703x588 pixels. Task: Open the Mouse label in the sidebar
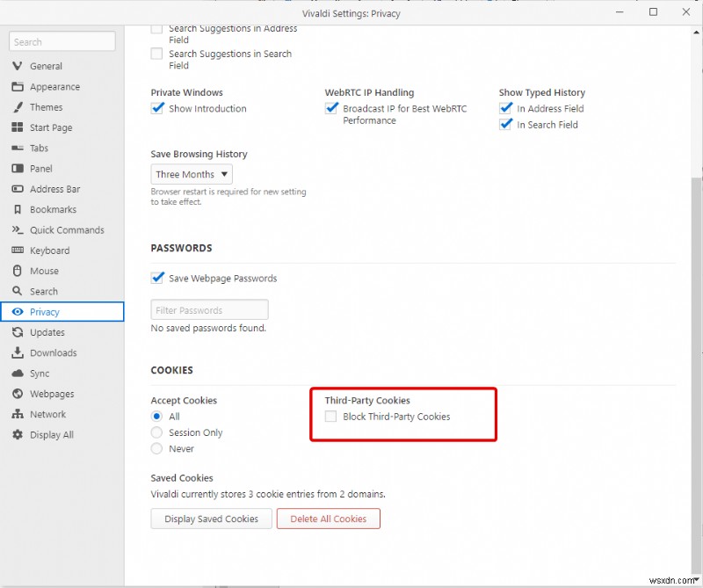coord(44,271)
